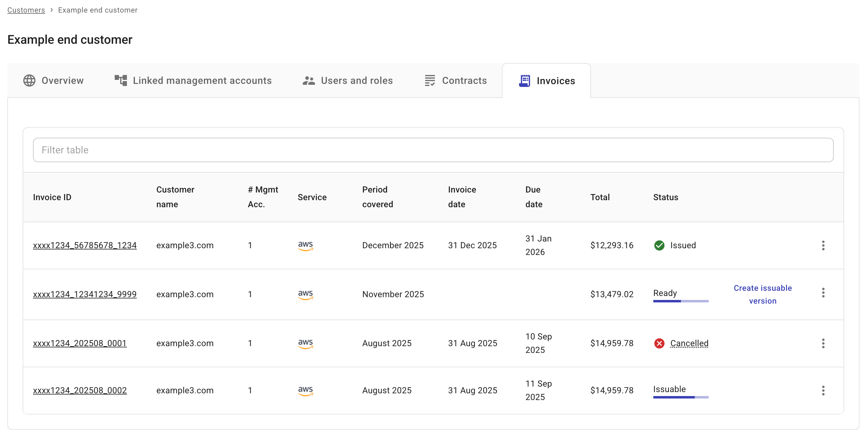
Task: Open the kebab menu on the Issued invoice row
Action: (823, 245)
